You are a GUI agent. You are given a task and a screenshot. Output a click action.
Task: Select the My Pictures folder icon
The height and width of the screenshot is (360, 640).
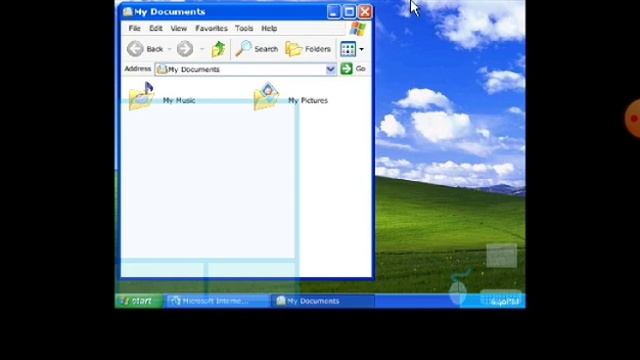click(266, 96)
